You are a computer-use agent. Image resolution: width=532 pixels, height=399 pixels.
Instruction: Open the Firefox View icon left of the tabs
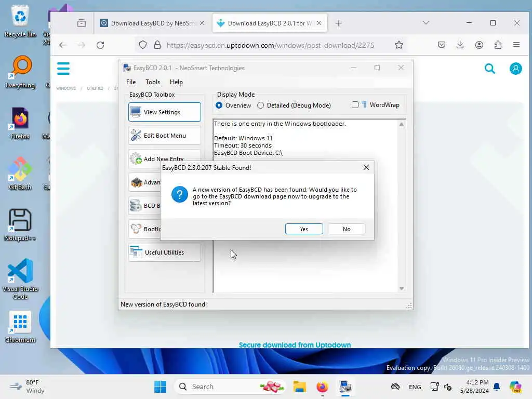coord(82,23)
